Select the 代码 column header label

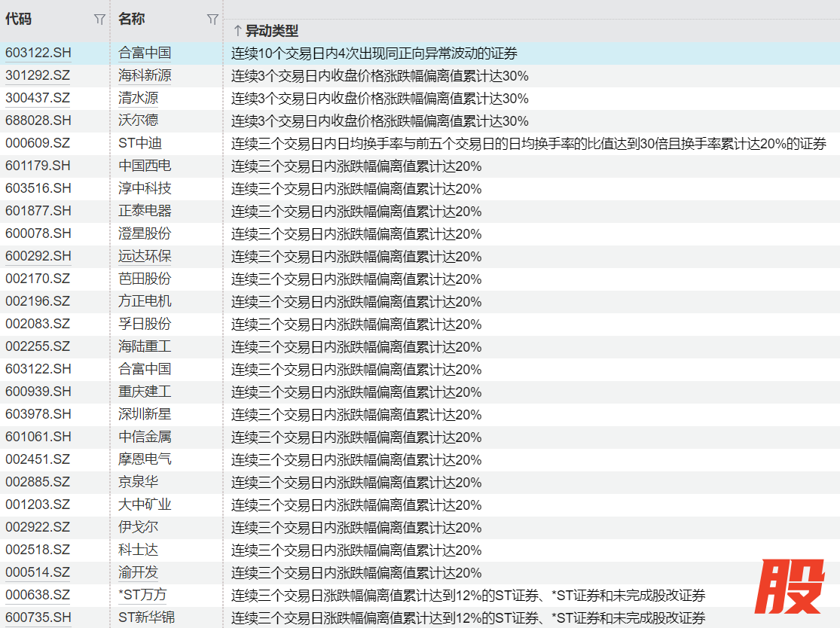[19, 20]
